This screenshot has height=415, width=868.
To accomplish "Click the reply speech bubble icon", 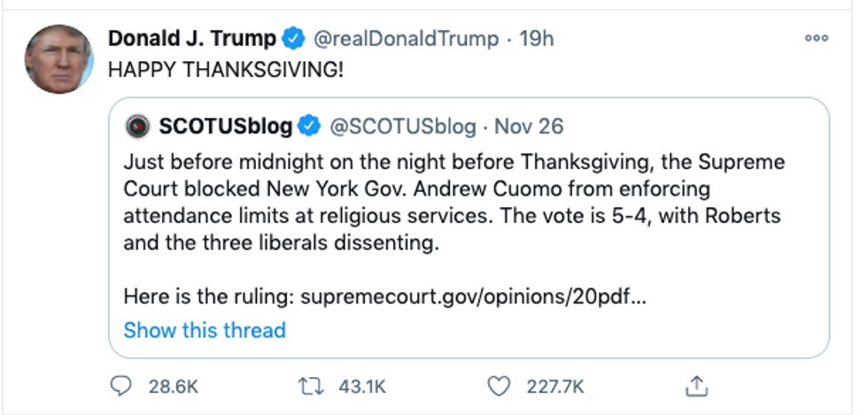I will tap(122, 386).
